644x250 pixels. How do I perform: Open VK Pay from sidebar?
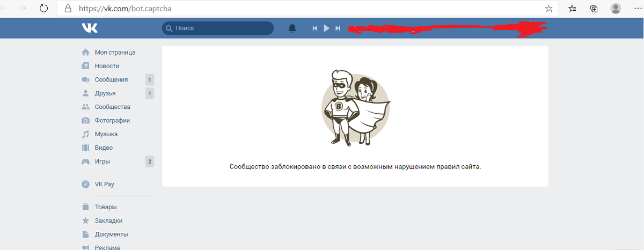point(105,184)
